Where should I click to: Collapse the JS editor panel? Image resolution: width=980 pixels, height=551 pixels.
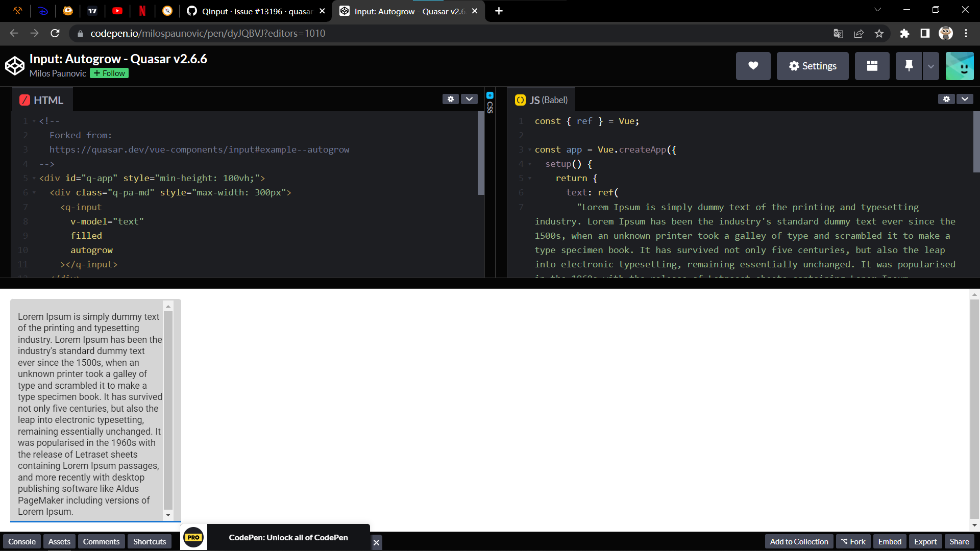point(965,99)
